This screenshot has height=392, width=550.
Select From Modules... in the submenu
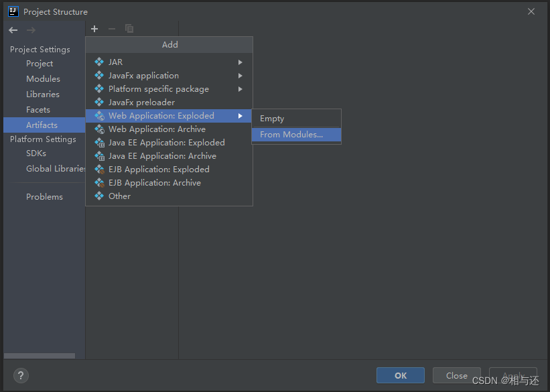coord(296,135)
